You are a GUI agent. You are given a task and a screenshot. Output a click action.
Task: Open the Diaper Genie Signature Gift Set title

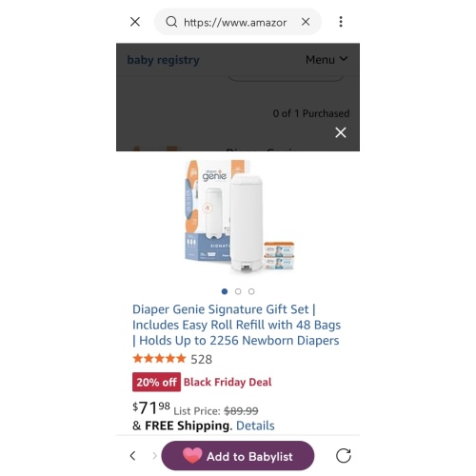(236, 325)
